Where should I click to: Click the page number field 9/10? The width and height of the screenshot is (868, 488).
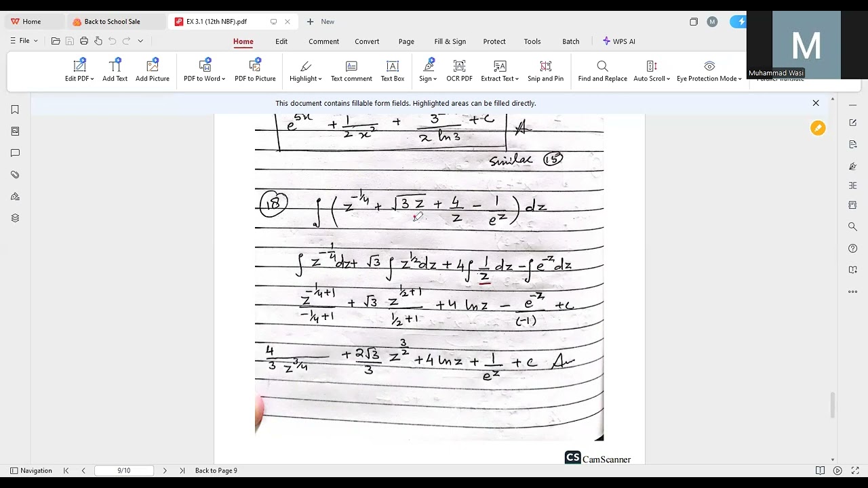point(124,470)
